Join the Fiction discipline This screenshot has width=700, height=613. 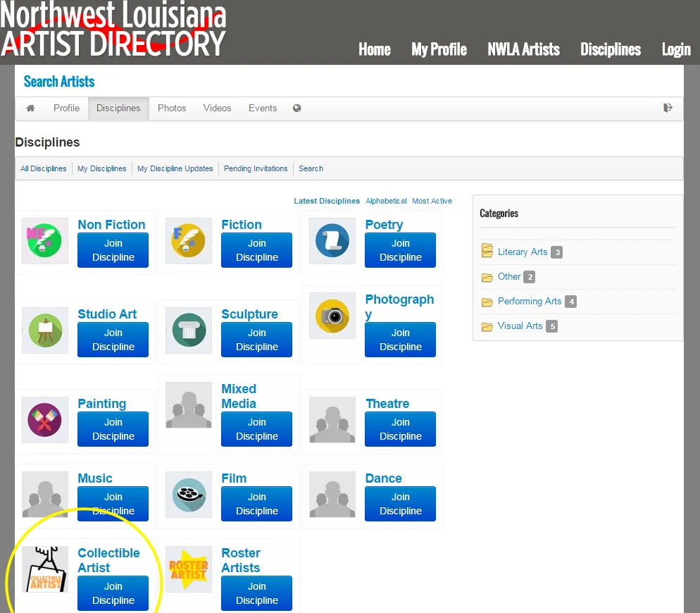click(257, 250)
